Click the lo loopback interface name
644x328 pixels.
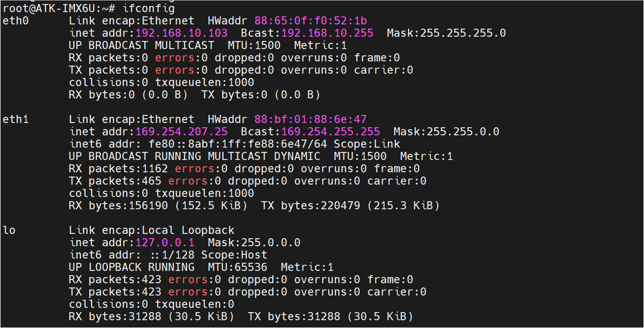point(9,230)
